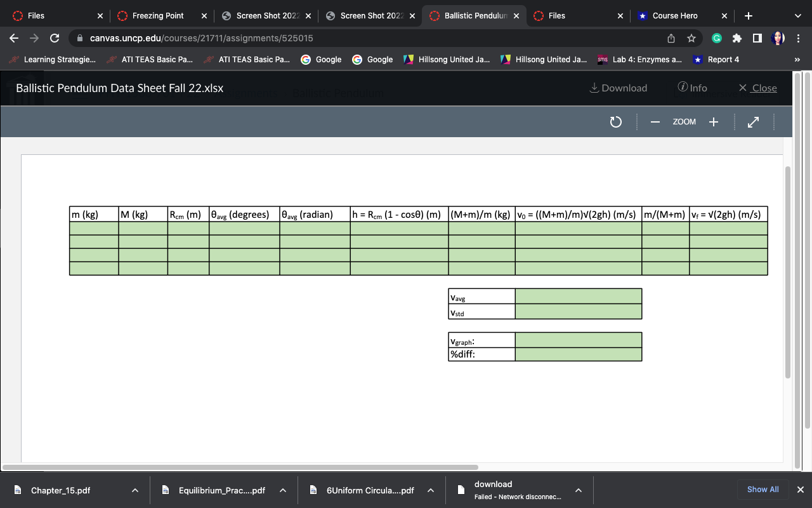Expand the preview to fullscreen
Viewport: 812px width, 508px height.
click(x=753, y=121)
